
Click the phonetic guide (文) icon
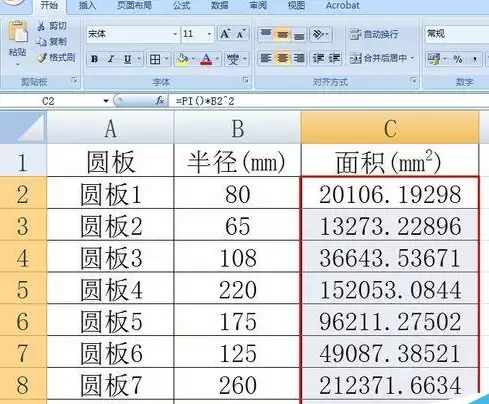point(233,59)
